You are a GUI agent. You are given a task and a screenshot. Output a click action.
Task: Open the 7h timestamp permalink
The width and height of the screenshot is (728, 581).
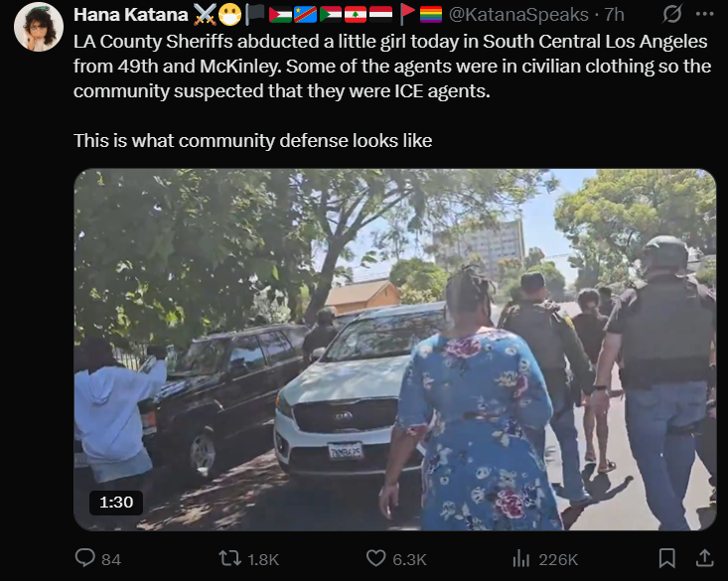[x=614, y=15]
